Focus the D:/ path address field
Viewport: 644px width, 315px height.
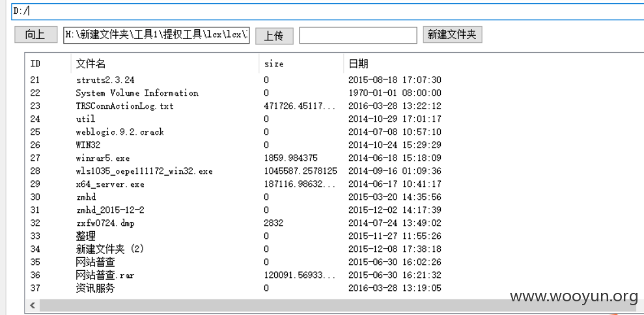328,12
